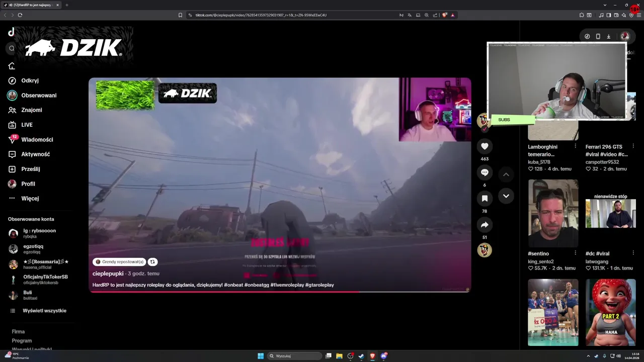This screenshot has width=644, height=362.
Task: Open profile avatar menu top right
Action: coord(625,36)
